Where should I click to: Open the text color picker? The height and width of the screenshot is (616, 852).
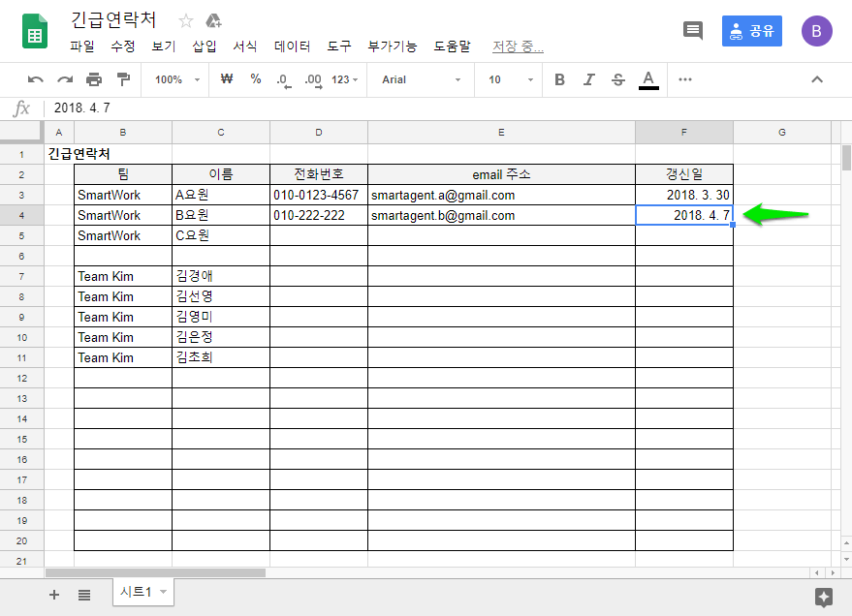pyautogui.click(x=648, y=79)
